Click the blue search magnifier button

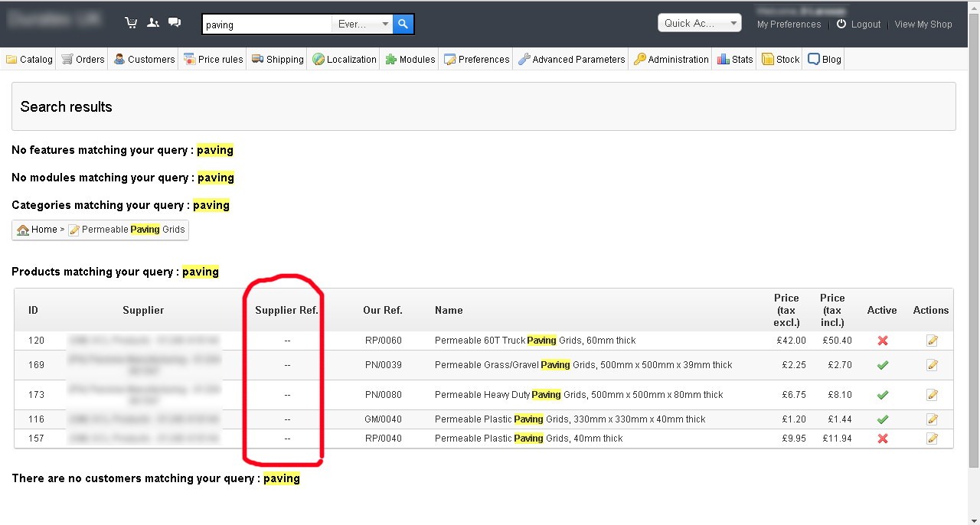coord(403,24)
